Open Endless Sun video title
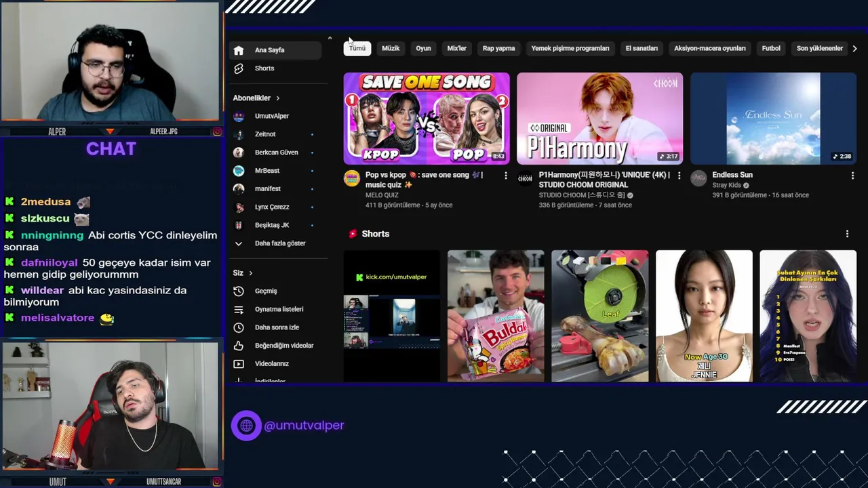This screenshot has height=488, width=868. 732,175
